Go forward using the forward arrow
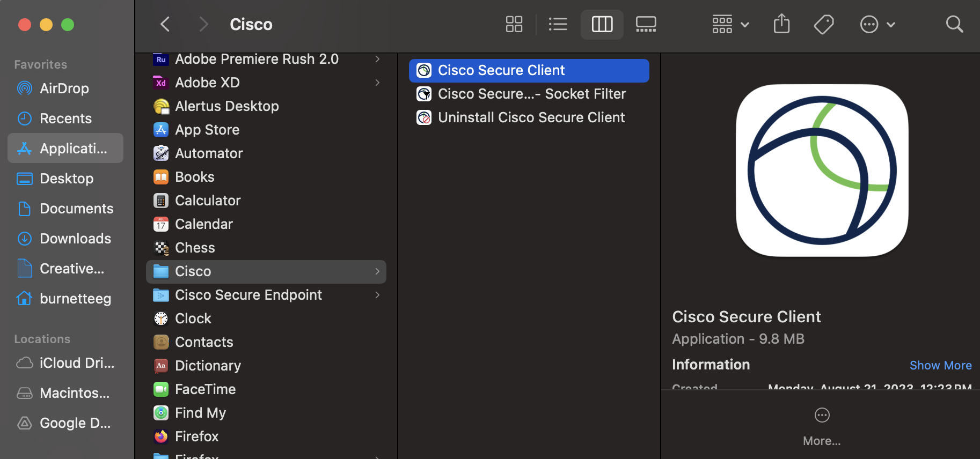 coord(203,24)
